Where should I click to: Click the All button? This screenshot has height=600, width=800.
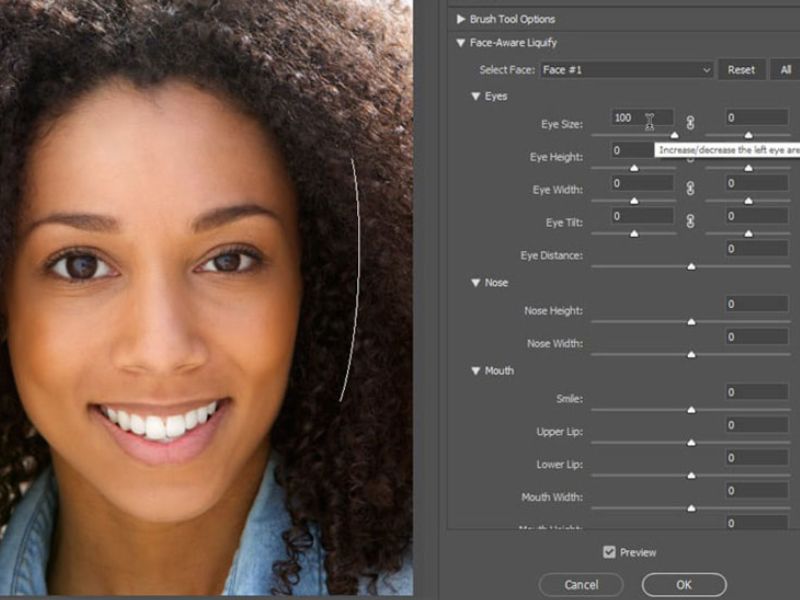(785, 70)
